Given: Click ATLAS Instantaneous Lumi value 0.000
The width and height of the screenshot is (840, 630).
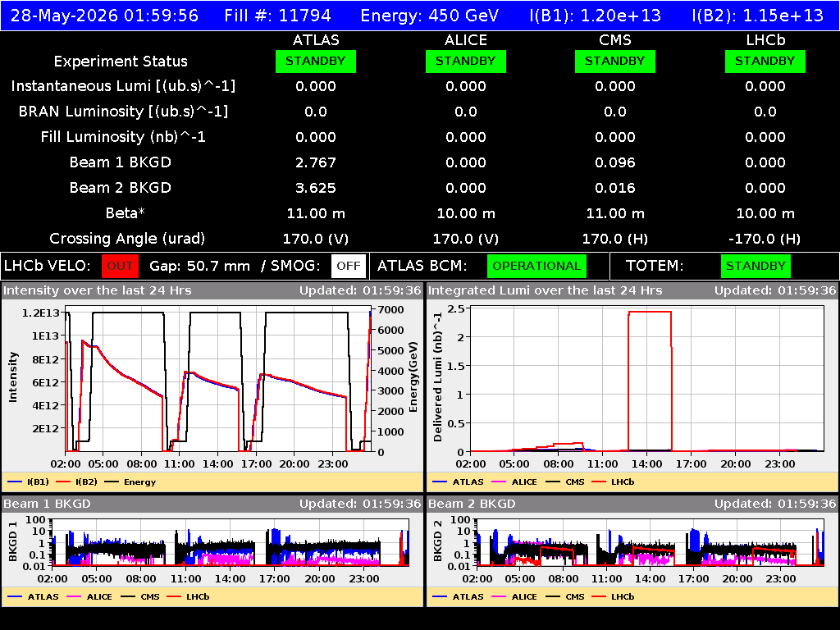Looking at the screenshot, I should (x=316, y=86).
